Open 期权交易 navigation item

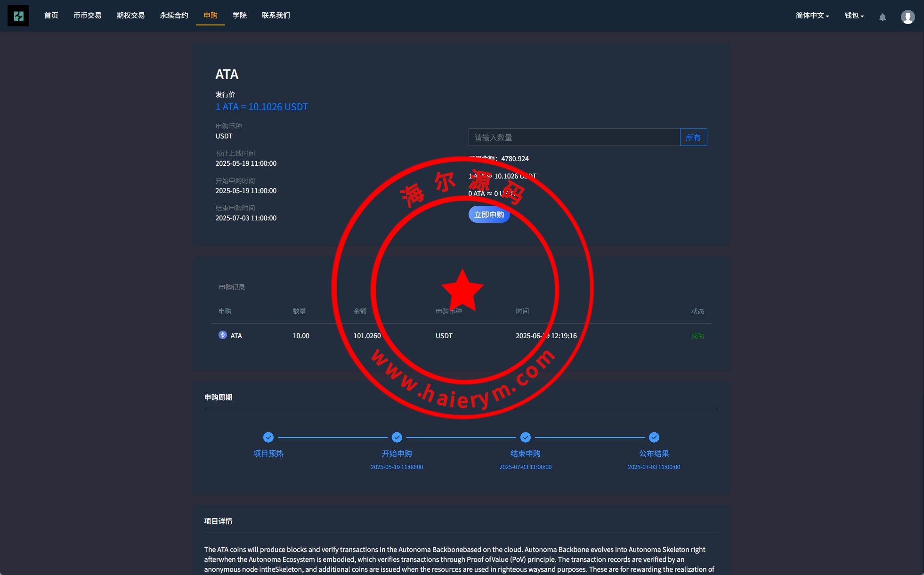131,16
